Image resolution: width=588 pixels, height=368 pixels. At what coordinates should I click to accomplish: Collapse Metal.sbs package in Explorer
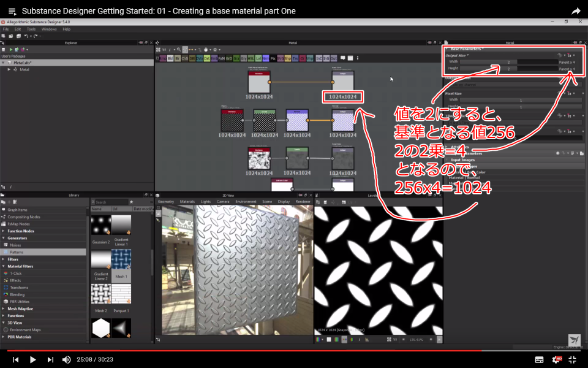click(3, 63)
